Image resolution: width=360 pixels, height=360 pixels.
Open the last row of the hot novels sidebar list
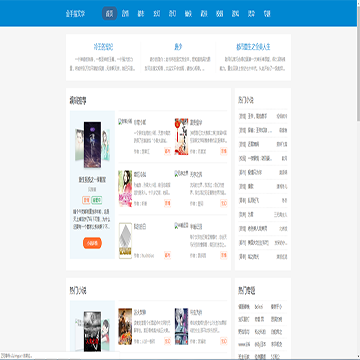pyautogui.click(x=263, y=257)
